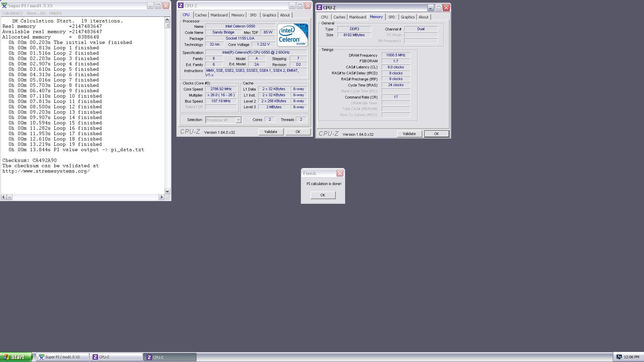The image size is (644, 362).
Task: Switch to SPD tab in left CPU-Z
Action: pyautogui.click(x=253, y=15)
